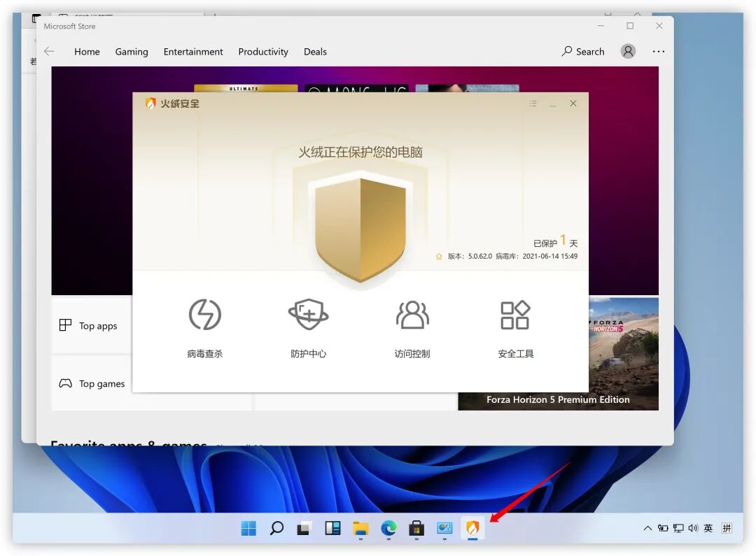This screenshot has height=556, width=756.
Task: Switch to the Gaming tab in Microsoft Store
Action: (x=132, y=51)
